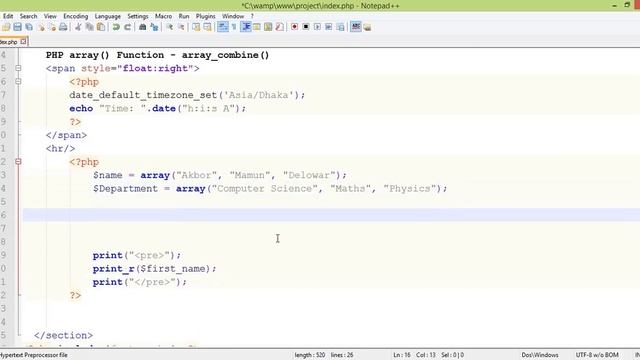Screen dimensions: 640x360
Task: Open the Search menu
Action: [x=28, y=16]
